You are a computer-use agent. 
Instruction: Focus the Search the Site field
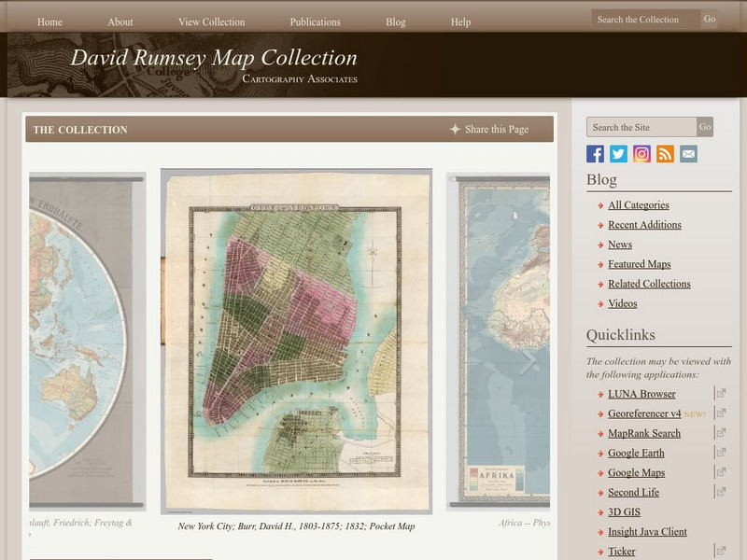[641, 127]
